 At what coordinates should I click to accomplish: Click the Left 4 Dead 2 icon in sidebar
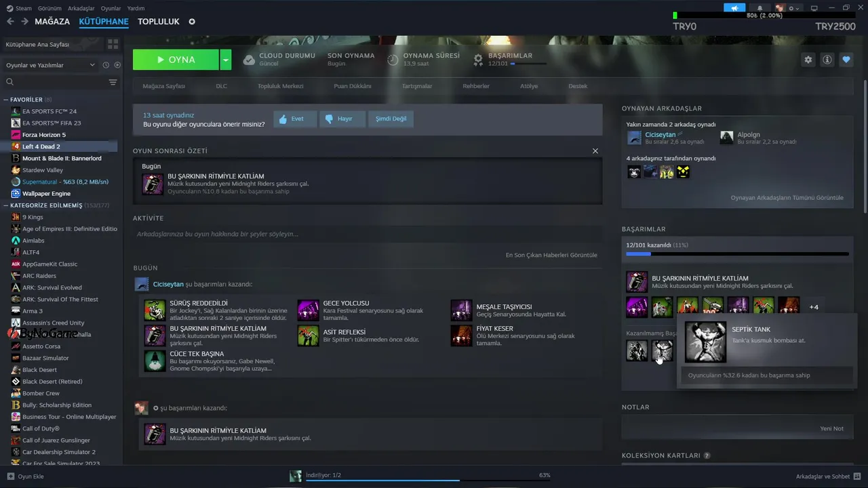point(16,146)
